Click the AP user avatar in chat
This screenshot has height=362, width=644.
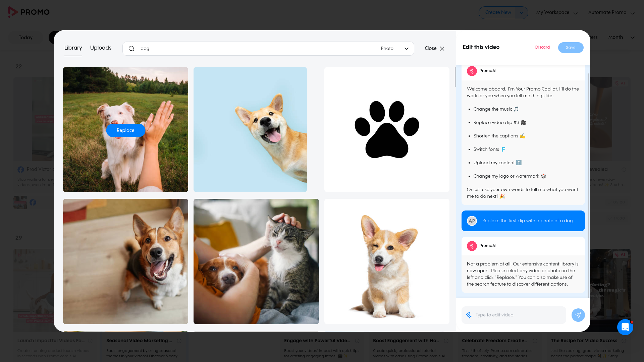[x=472, y=221]
